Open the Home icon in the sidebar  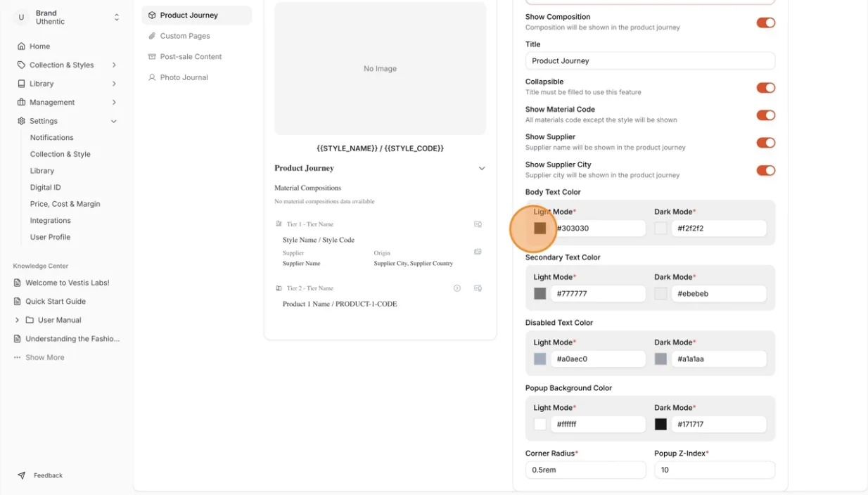21,46
